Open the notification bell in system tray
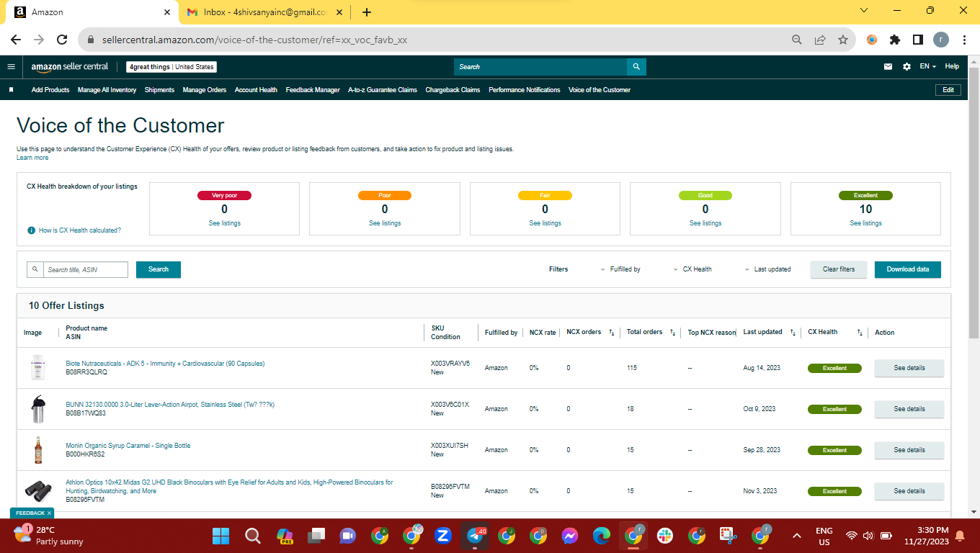Viewport: 980px width, 553px height. point(960,536)
